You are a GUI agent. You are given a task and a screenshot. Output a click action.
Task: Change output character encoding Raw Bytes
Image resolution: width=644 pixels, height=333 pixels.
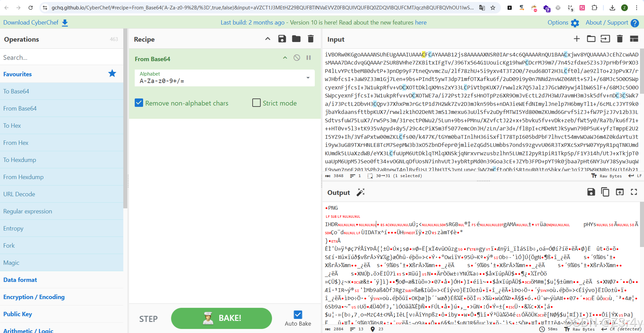(579, 329)
